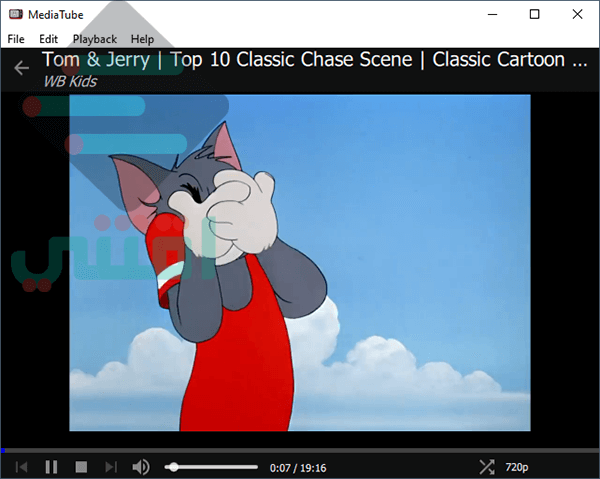This screenshot has width=600, height=479.
Task: Pause the video playback
Action: point(51,467)
